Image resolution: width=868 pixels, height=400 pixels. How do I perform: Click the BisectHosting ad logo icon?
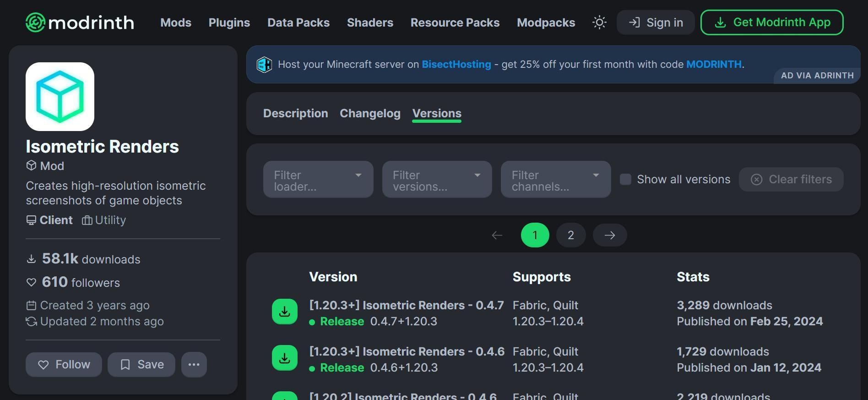pyautogui.click(x=264, y=65)
